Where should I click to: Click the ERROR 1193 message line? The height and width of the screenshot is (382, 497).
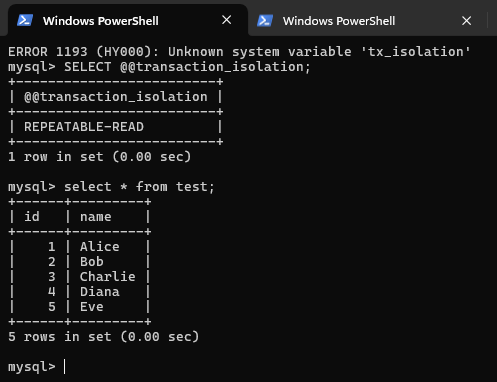click(x=239, y=52)
